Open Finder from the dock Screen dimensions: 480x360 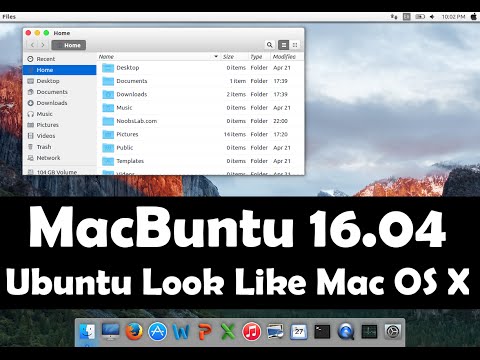pyautogui.click(x=87, y=332)
